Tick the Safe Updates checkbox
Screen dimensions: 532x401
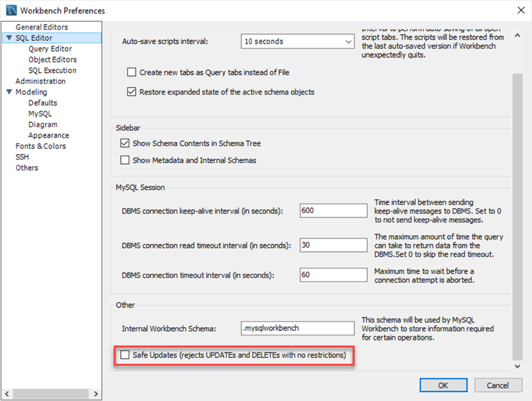pos(125,355)
